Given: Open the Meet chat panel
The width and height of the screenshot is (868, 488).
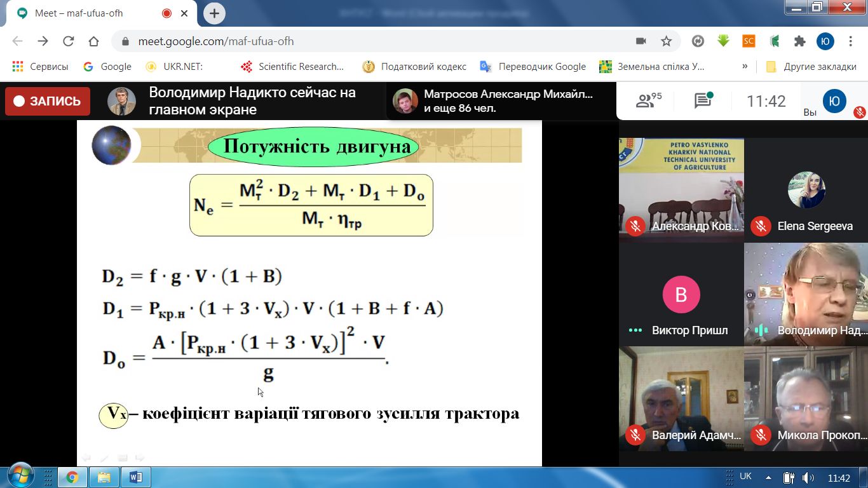Looking at the screenshot, I should point(703,100).
